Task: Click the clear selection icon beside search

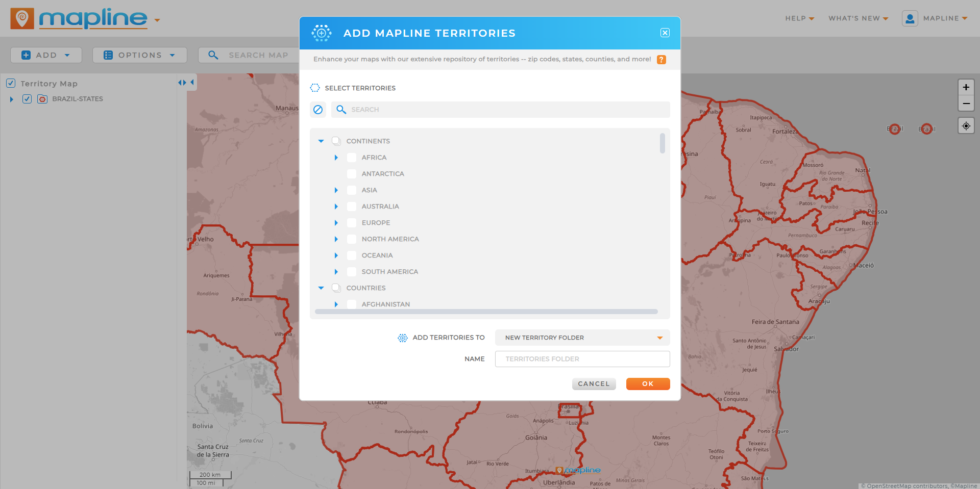Action: pyautogui.click(x=318, y=110)
